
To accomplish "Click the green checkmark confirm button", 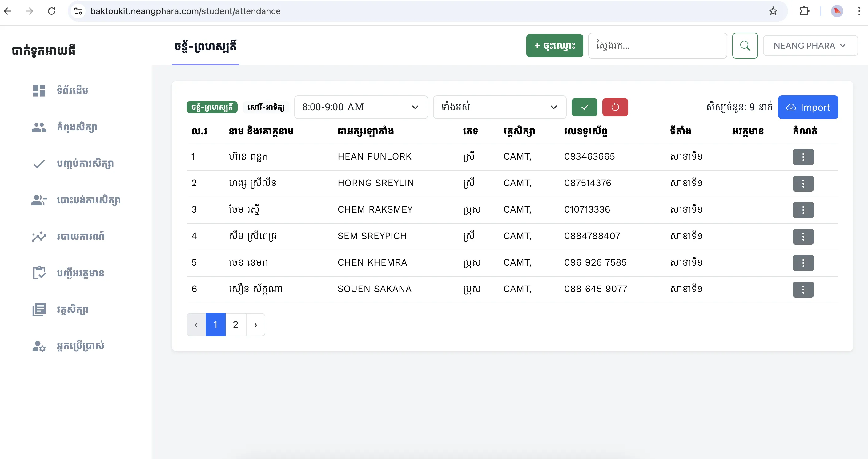I will pyautogui.click(x=584, y=107).
